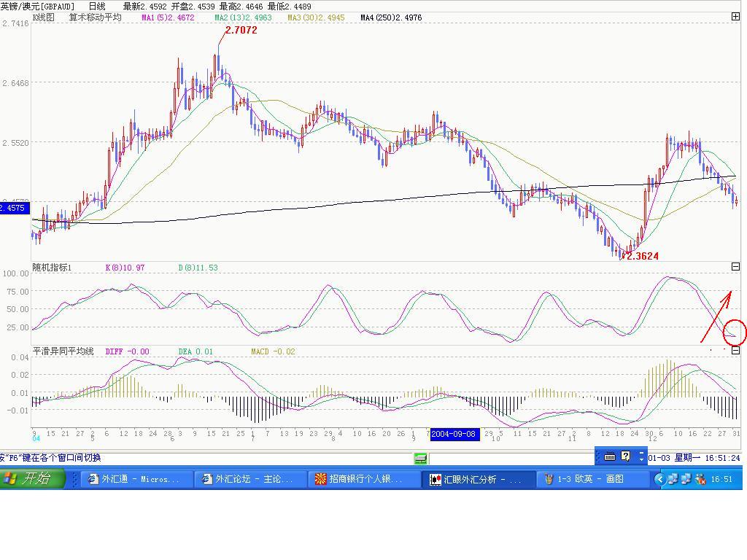Click the MA4 (250)2.4976 legend entry
747x560 pixels.
coord(391,17)
